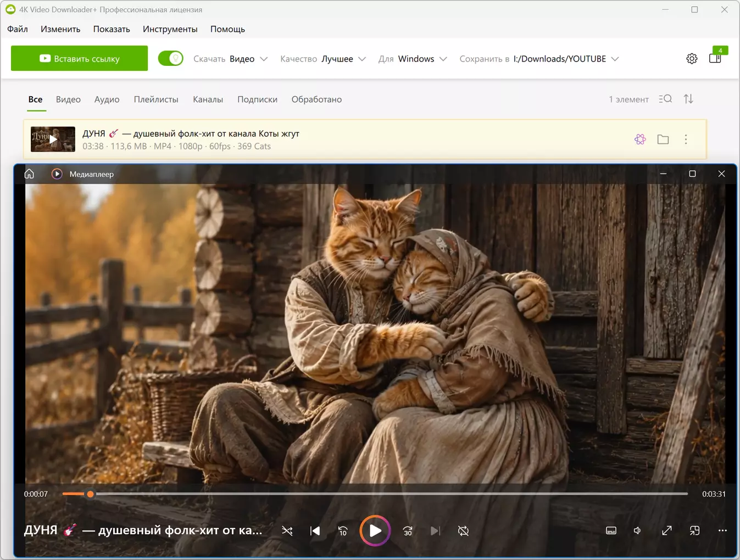
Task: Open volume control
Action: [637, 530]
